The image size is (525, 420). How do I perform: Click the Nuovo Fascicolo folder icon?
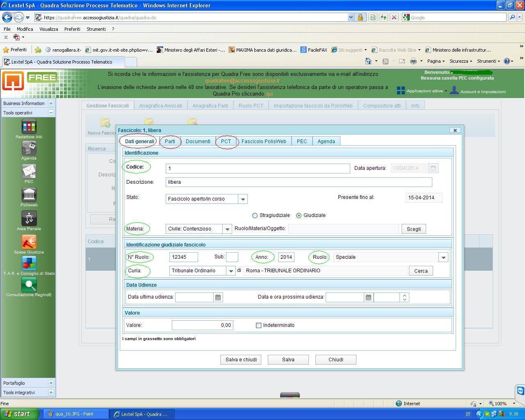[x=105, y=123]
